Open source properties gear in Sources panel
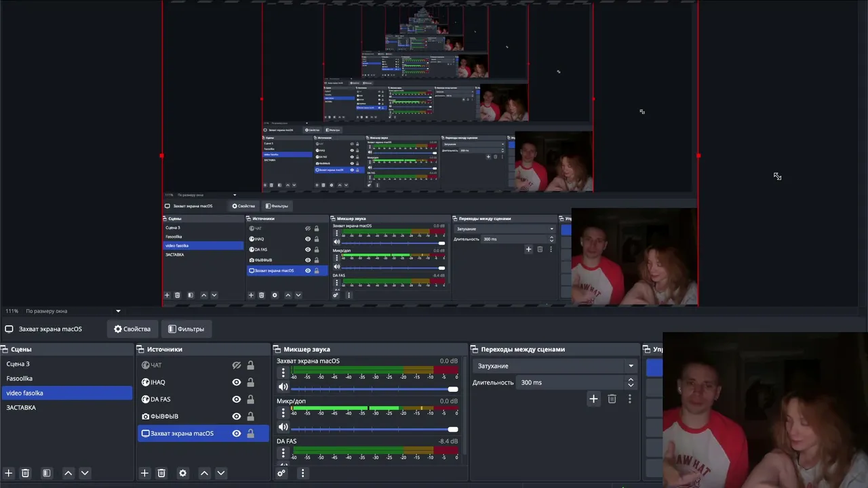868x488 pixels. point(182,473)
